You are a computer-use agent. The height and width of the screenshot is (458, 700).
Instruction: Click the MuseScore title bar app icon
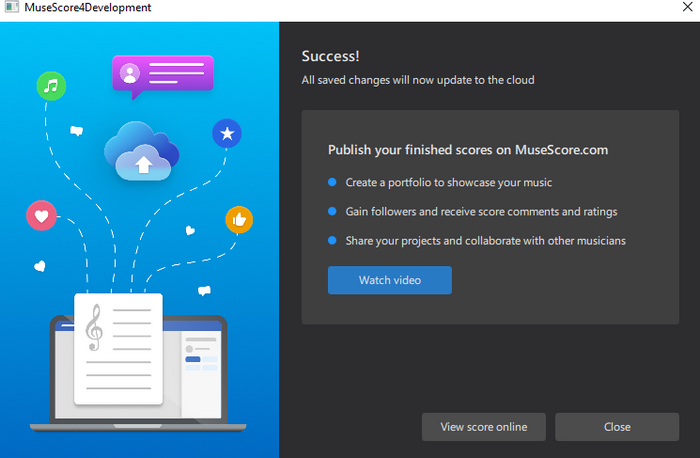pos(10,8)
